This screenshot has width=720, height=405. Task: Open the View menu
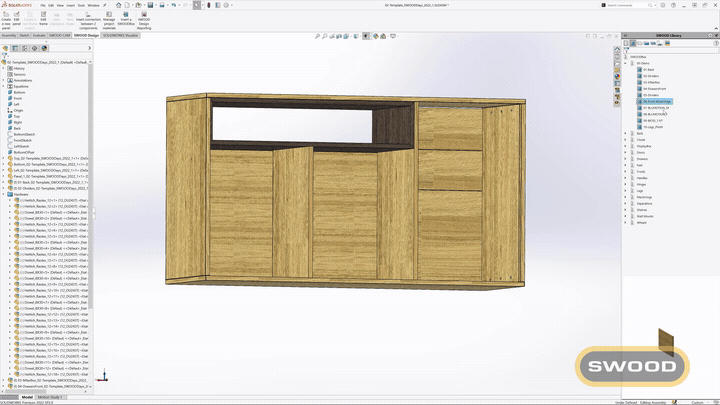click(60, 6)
